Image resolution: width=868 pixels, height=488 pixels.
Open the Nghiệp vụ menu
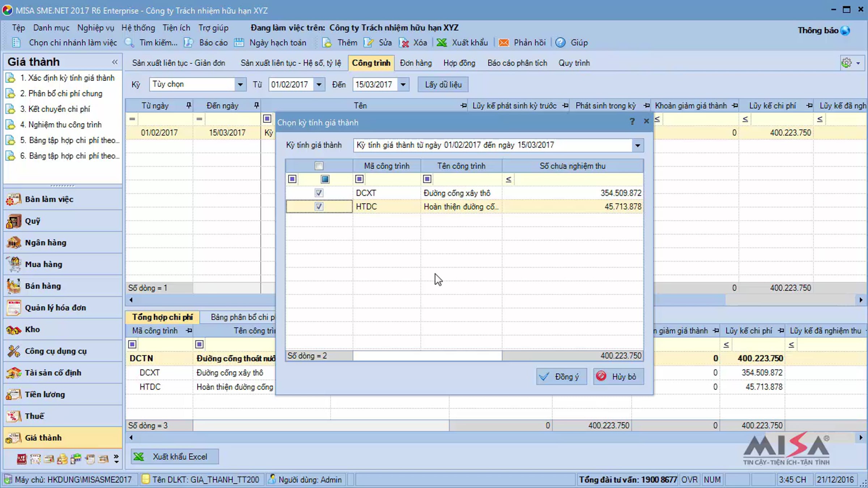pyautogui.click(x=95, y=28)
